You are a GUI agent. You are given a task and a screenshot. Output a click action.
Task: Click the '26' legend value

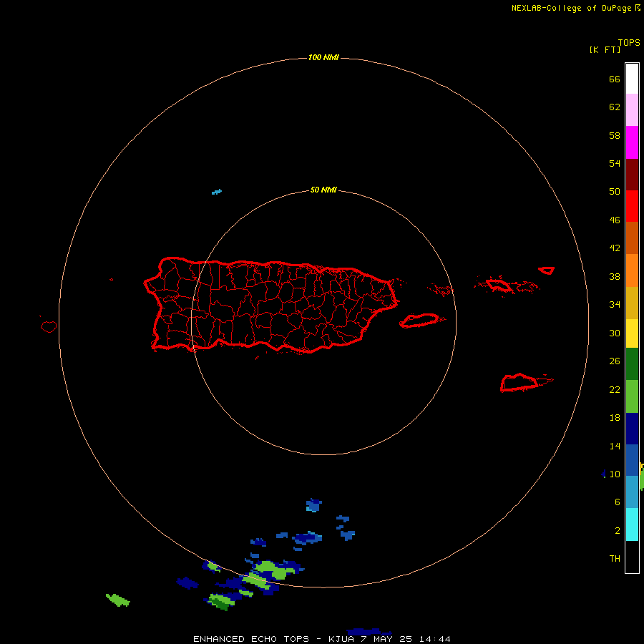615,361
